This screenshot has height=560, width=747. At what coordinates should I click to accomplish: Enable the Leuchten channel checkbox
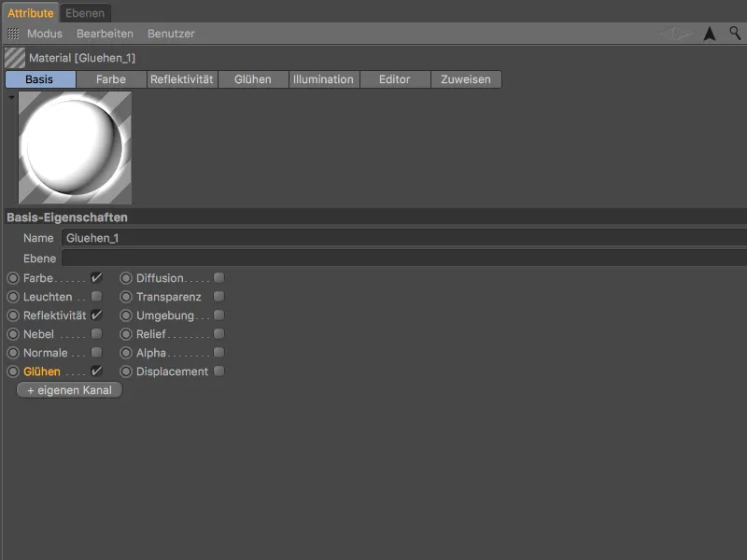point(96,297)
